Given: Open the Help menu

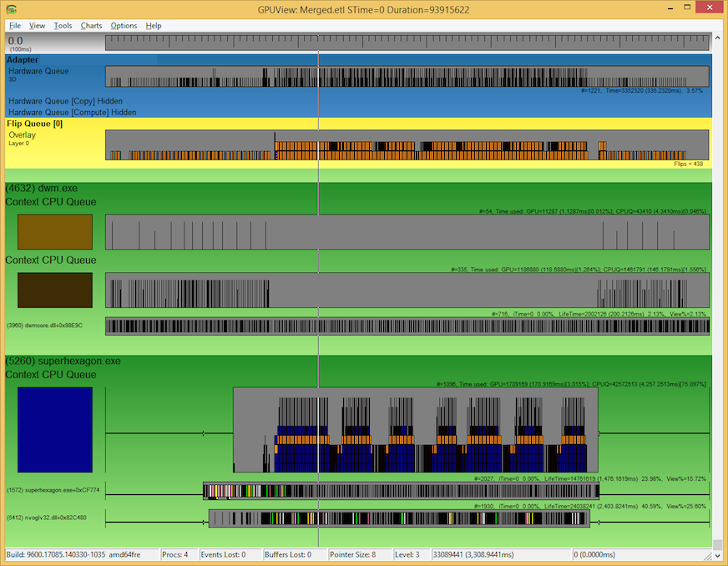Looking at the screenshot, I should point(154,26).
